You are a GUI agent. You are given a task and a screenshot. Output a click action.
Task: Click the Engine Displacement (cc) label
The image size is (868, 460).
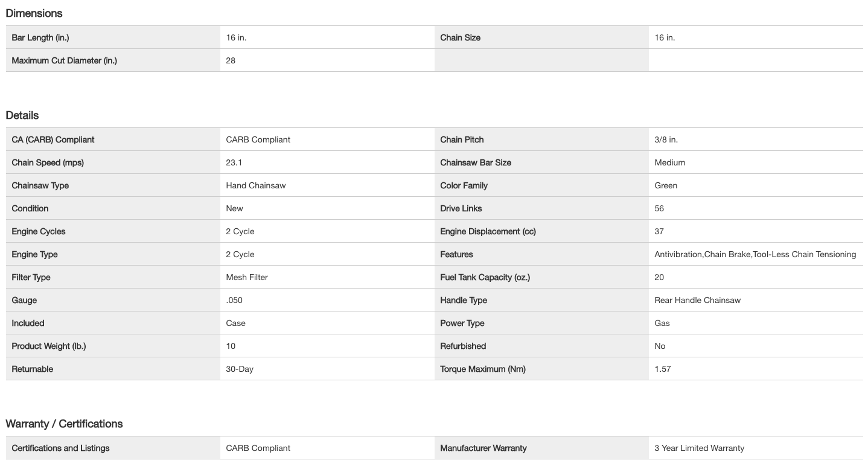coord(488,231)
